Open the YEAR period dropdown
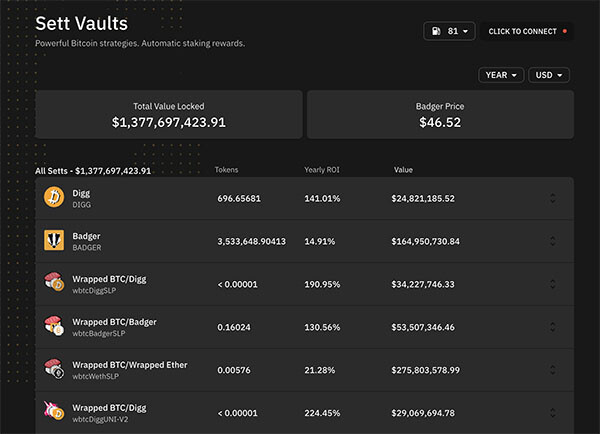 pyautogui.click(x=501, y=75)
